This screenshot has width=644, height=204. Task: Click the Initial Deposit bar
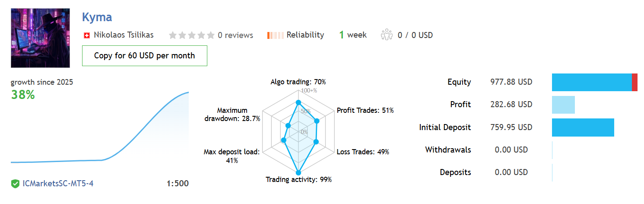pos(583,127)
